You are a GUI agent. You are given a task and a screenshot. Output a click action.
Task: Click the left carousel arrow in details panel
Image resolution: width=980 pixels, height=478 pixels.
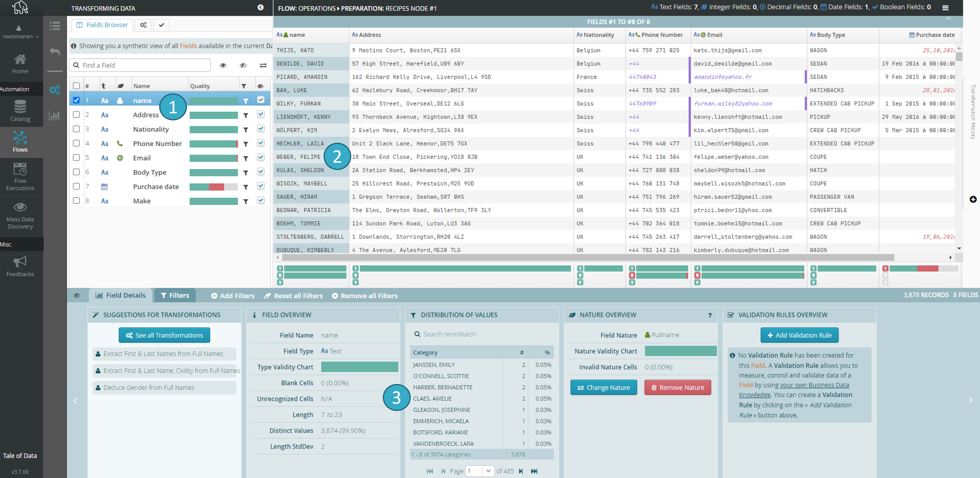tap(75, 400)
